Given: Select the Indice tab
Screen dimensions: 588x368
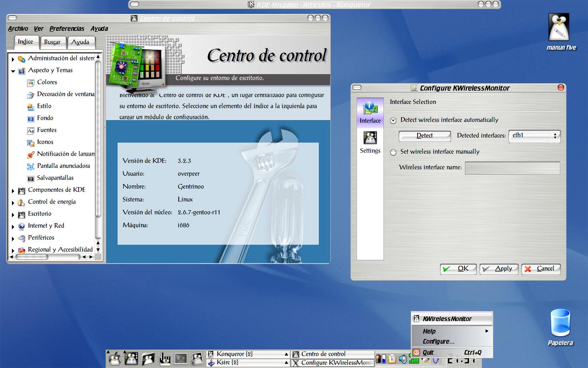Looking at the screenshot, I should [x=26, y=42].
